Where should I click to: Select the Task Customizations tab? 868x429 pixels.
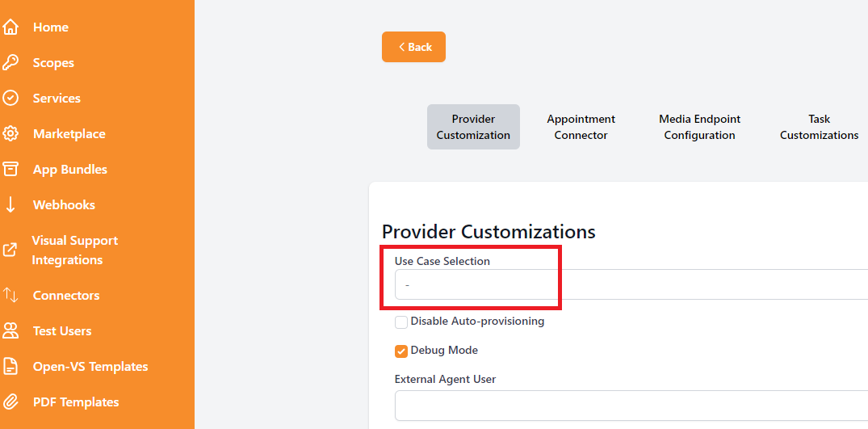point(819,127)
